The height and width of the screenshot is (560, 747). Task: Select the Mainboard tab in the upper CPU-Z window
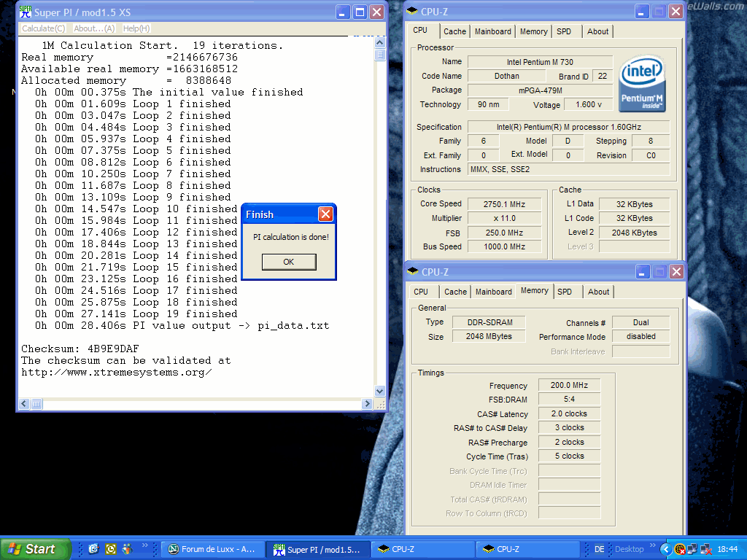(492, 31)
